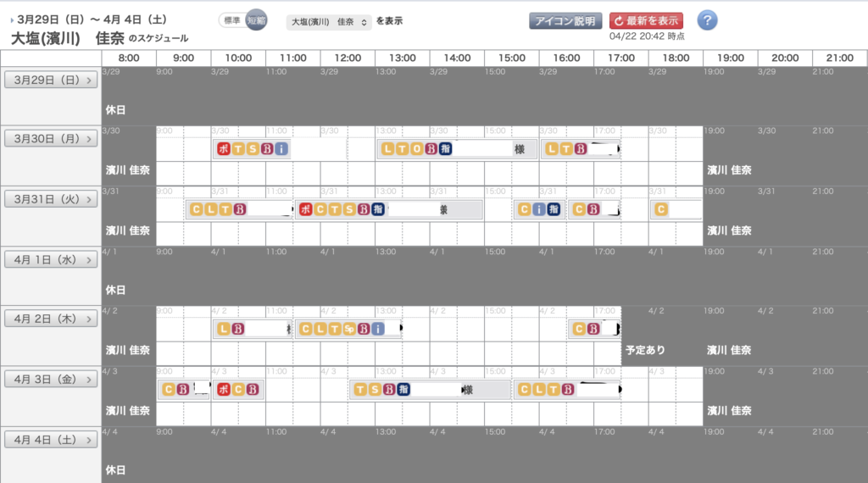Open the 3月31日(火) day view

tap(50, 200)
